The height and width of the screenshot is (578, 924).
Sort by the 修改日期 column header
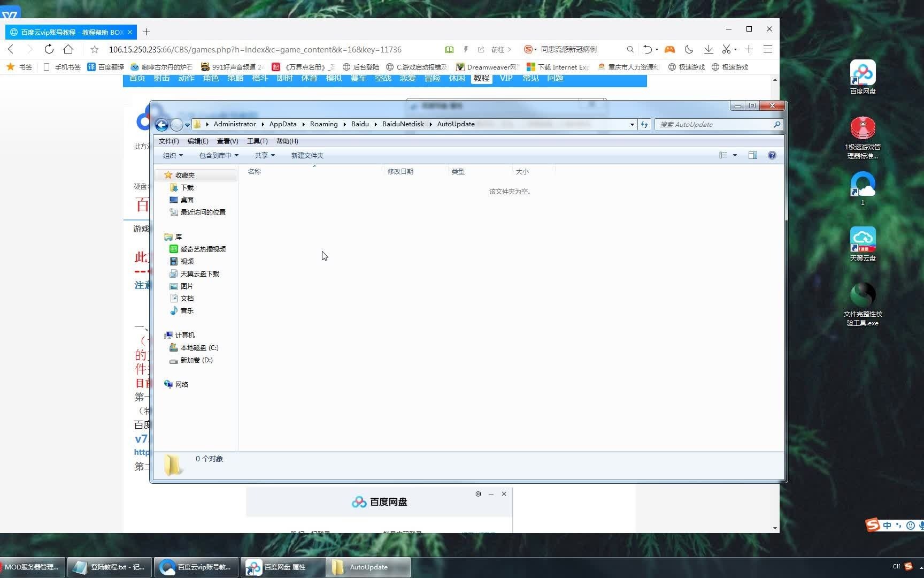tap(415, 171)
